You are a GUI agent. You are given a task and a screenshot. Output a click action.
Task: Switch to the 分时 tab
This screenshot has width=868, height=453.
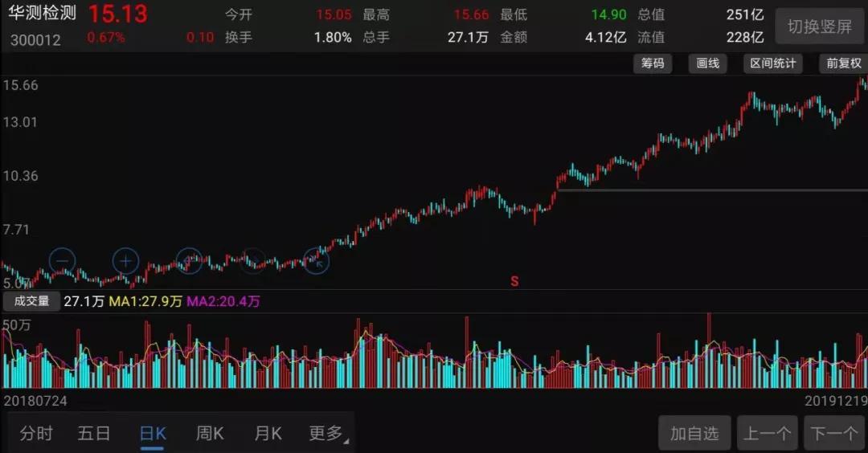pyautogui.click(x=36, y=434)
